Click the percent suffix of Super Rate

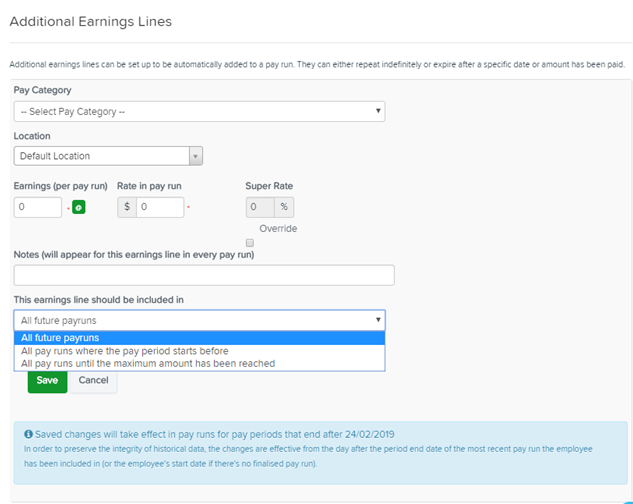click(284, 207)
